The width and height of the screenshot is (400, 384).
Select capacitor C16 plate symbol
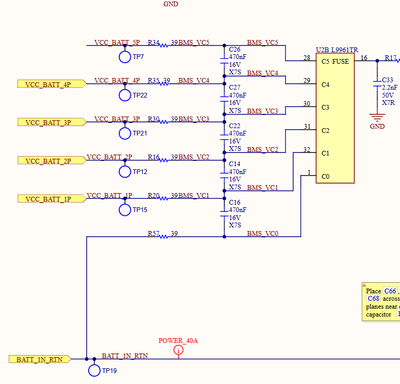pos(224,213)
